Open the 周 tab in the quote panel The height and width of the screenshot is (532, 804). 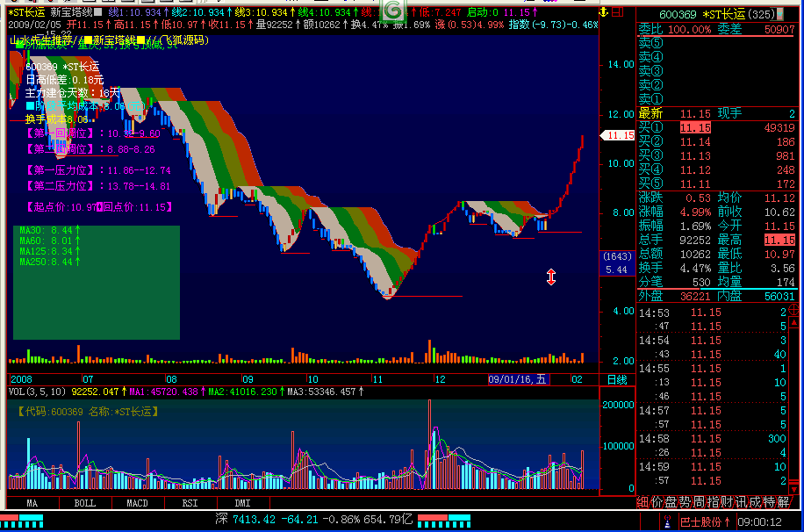[699, 502]
